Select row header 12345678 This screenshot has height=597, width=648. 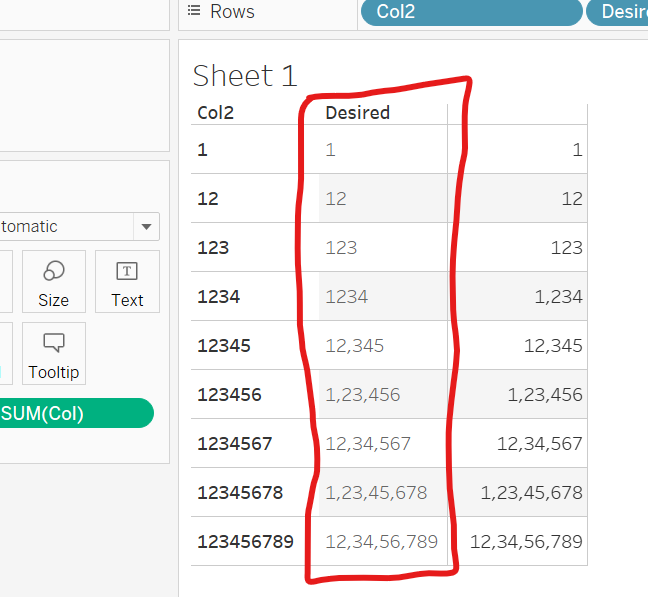point(240,492)
